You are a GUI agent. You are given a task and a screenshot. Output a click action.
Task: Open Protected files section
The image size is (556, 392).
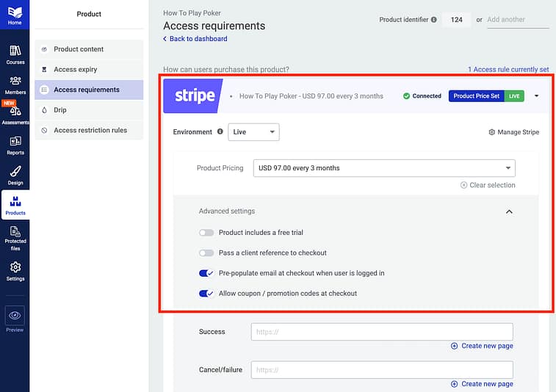pyautogui.click(x=15, y=239)
